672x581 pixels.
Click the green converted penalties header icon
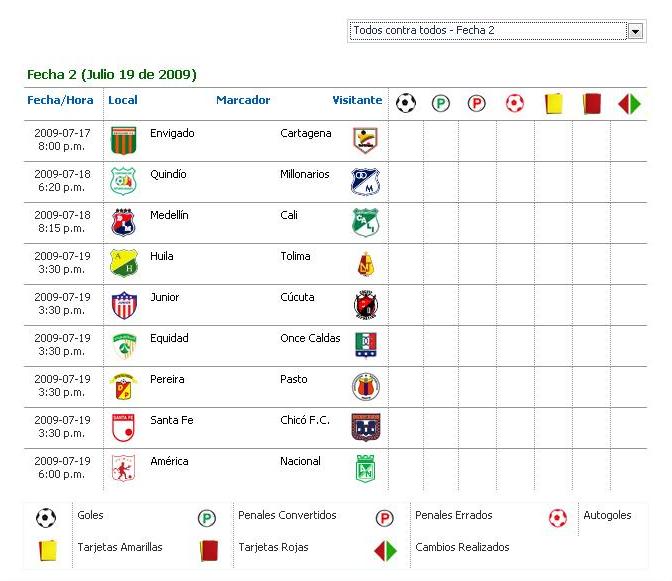(x=441, y=104)
